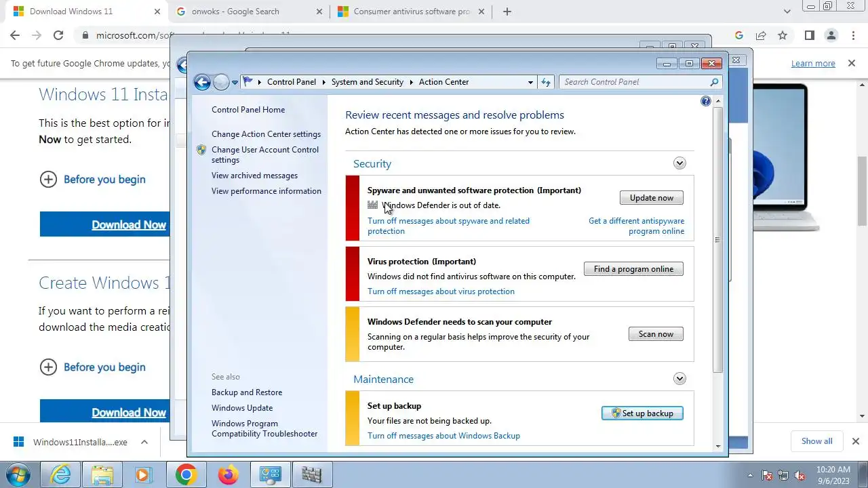The image size is (868, 488).
Task: Open recent pages dropdown beside Forward arrow
Action: [x=235, y=83]
